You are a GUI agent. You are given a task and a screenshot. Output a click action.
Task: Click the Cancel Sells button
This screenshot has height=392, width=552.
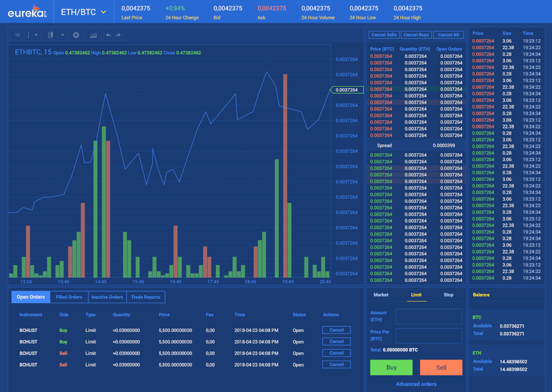[384, 35]
